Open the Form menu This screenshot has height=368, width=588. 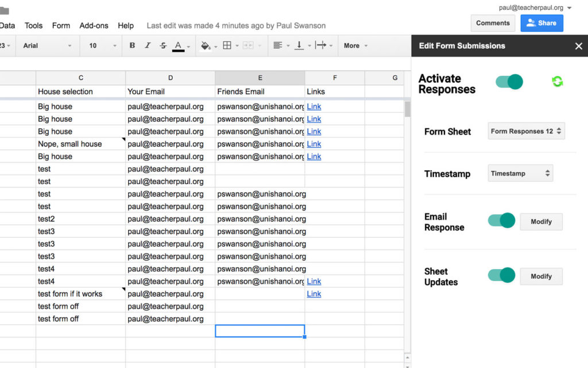(61, 25)
